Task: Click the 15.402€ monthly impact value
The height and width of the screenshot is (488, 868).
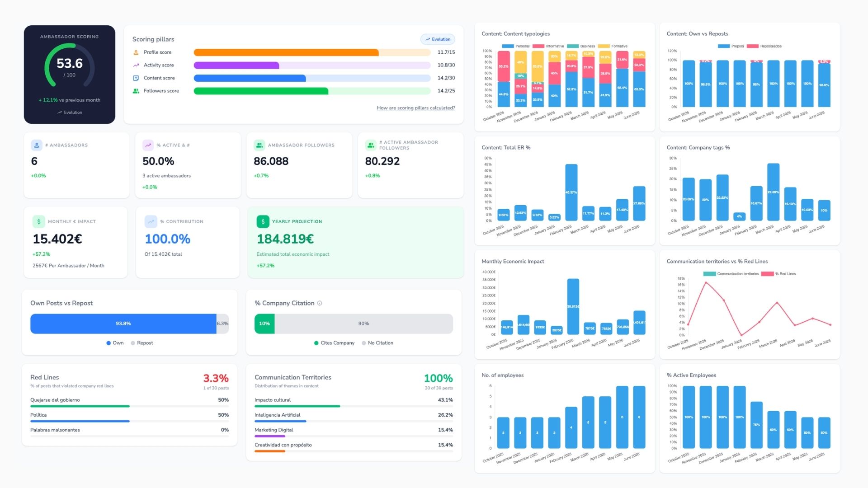Action: (x=57, y=239)
